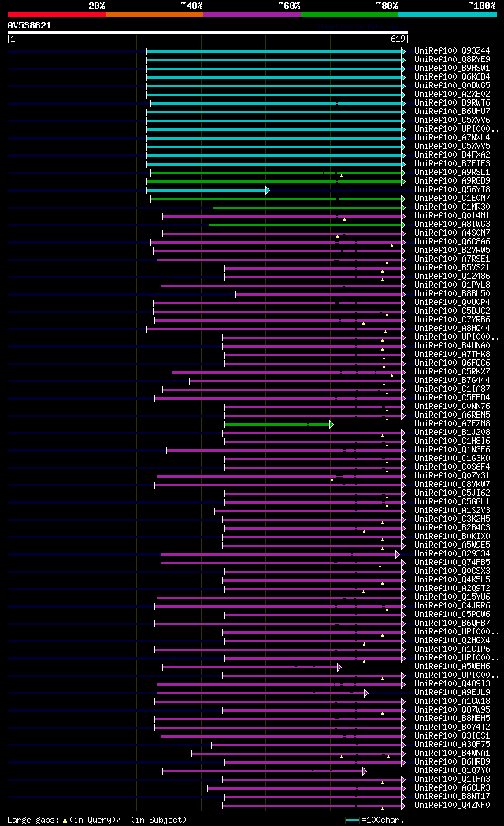The height and width of the screenshot is (826, 504).
Task: Select the UniRef100_Q74FB5 label
Action: [x=452, y=563]
